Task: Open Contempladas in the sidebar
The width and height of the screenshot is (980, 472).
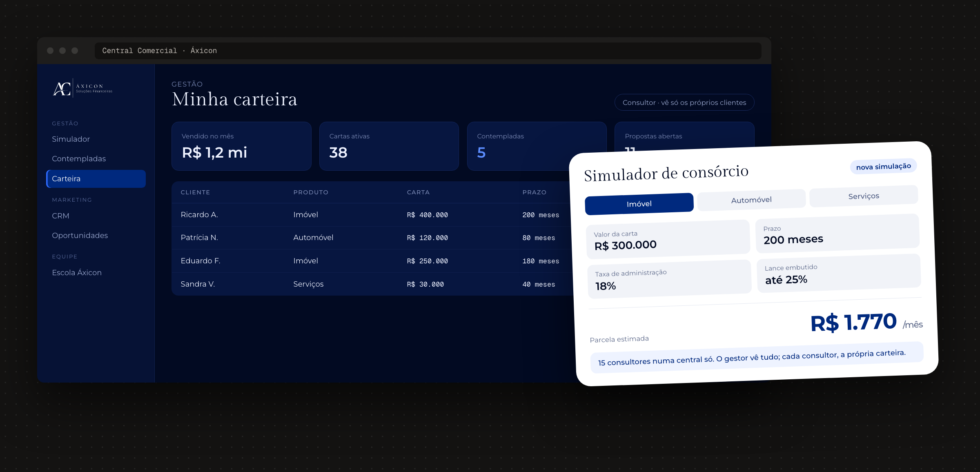Action: click(79, 159)
